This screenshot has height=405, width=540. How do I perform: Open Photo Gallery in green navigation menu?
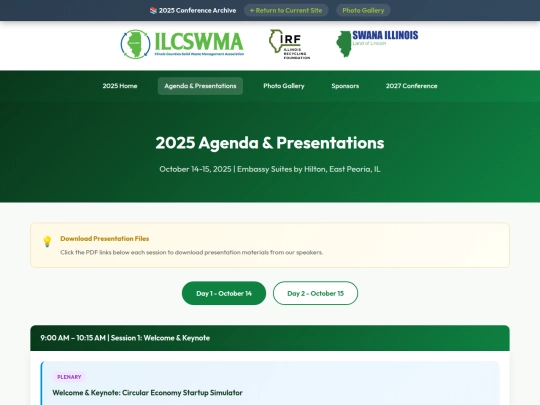[284, 86]
